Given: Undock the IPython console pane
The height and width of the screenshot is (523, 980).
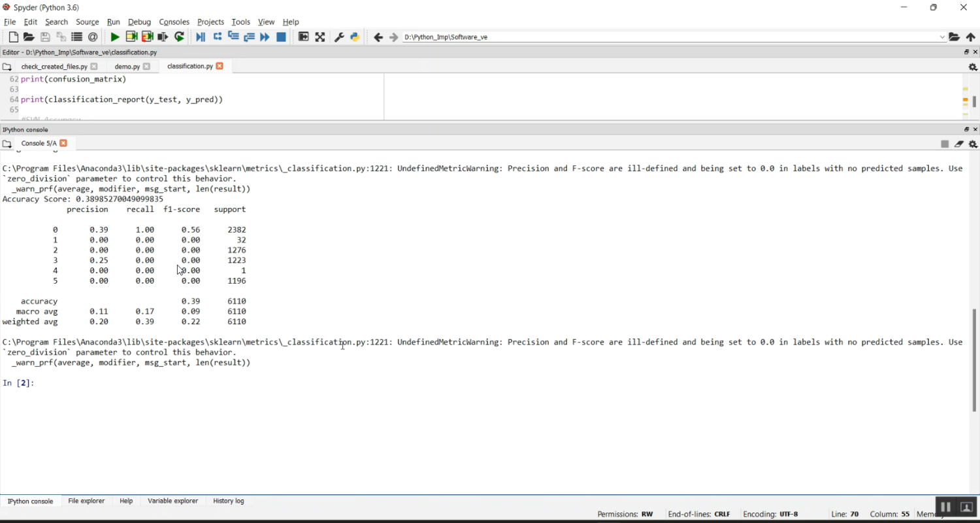Looking at the screenshot, I should (967, 129).
